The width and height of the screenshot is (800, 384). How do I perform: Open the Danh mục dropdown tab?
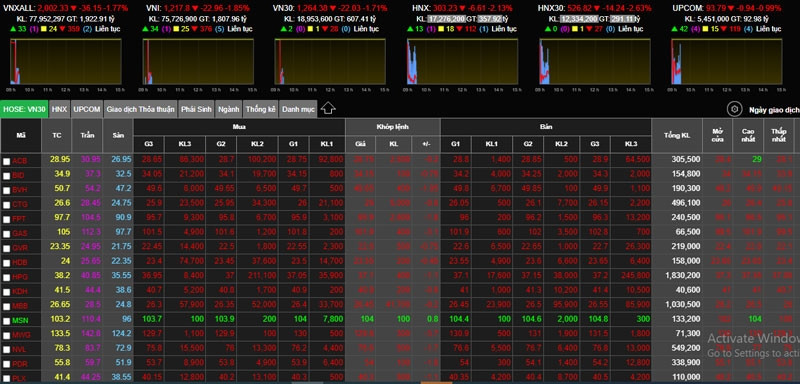pos(298,109)
